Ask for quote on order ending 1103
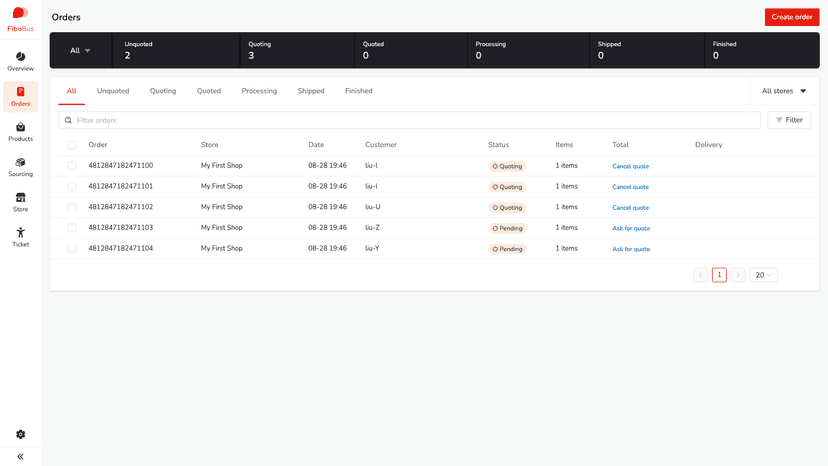 631,228
